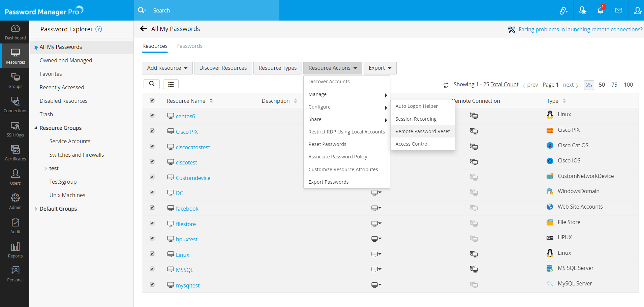This screenshot has width=644, height=307.
Task: Click the Discover Resources button
Action: [x=223, y=68]
